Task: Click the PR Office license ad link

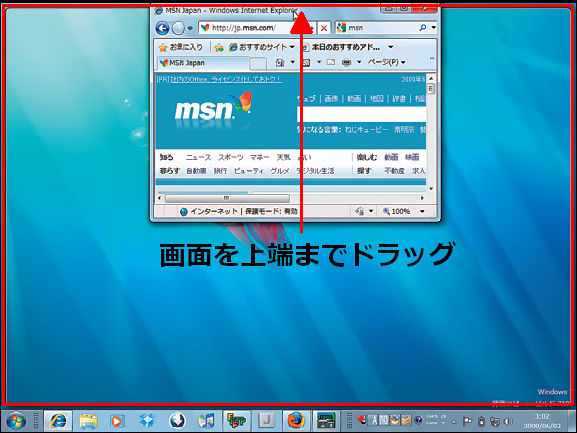Action: tap(226, 79)
